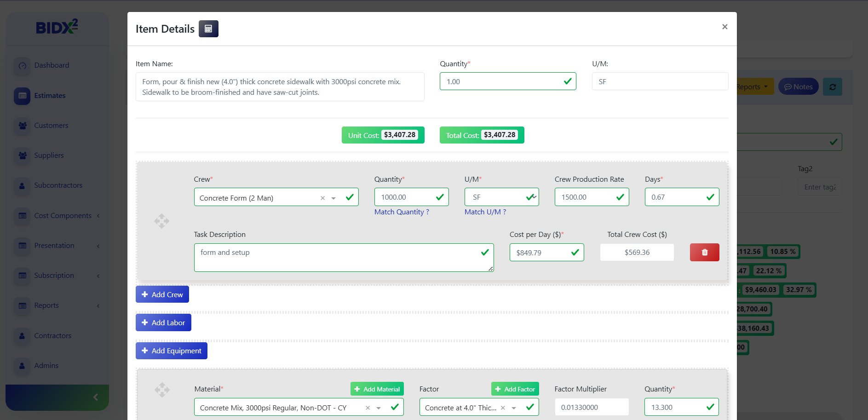Image resolution: width=868 pixels, height=420 pixels.
Task: Delete the Concrete Form crew row with trash icon
Action: tap(704, 252)
